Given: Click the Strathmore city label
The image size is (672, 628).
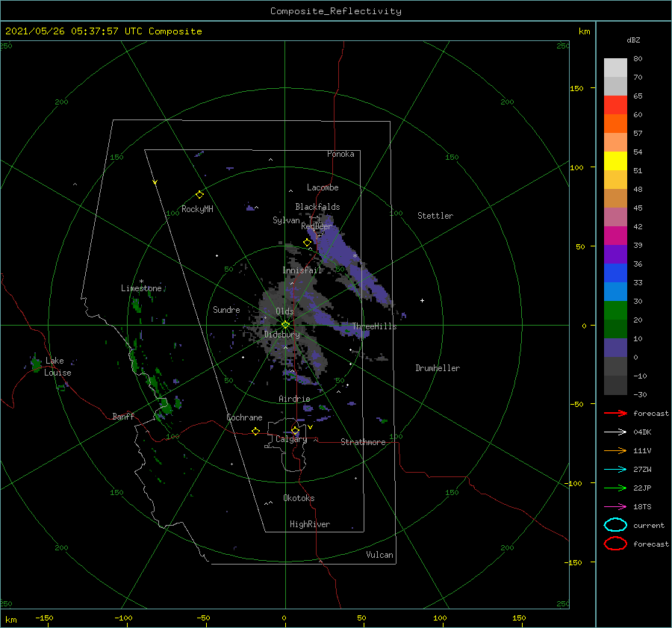Looking at the screenshot, I should click(x=363, y=442).
